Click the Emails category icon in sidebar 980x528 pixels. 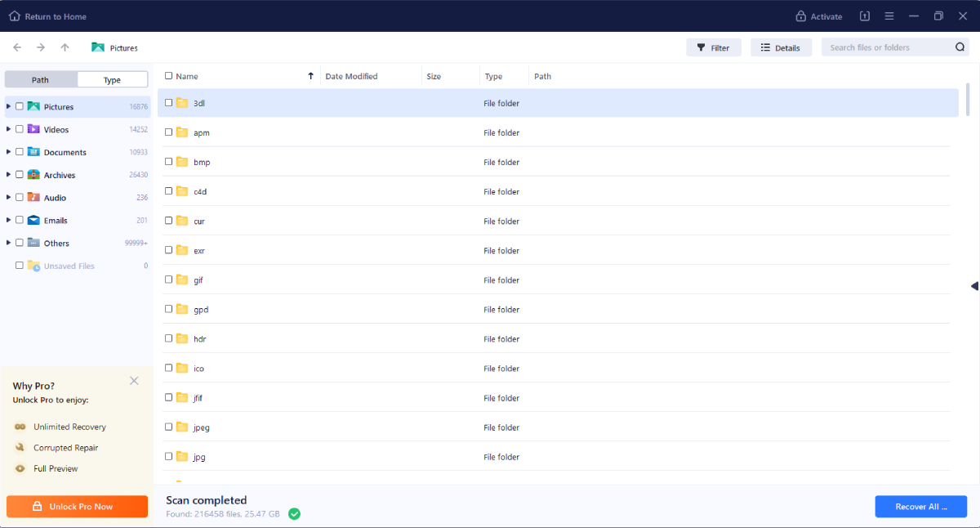pyautogui.click(x=33, y=220)
